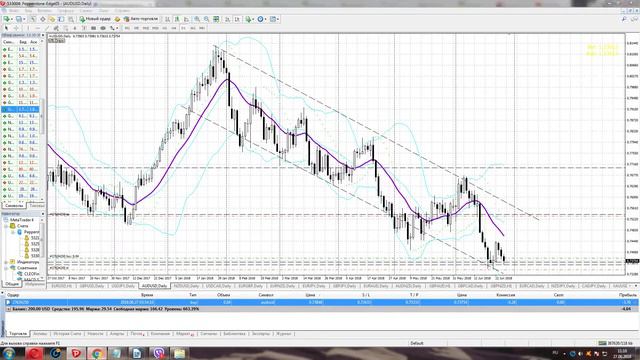Screen dimensions: 640x360
Task: Open the Journal terminal tab
Action: click(x=284, y=333)
